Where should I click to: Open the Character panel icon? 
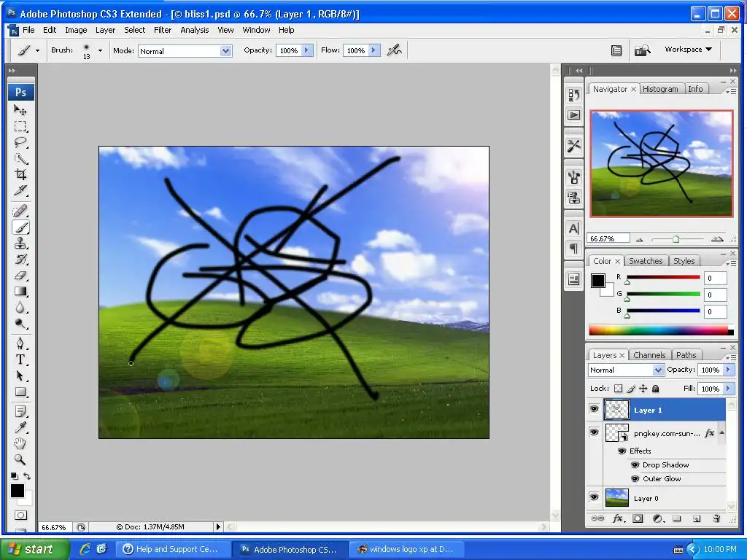pyautogui.click(x=573, y=228)
